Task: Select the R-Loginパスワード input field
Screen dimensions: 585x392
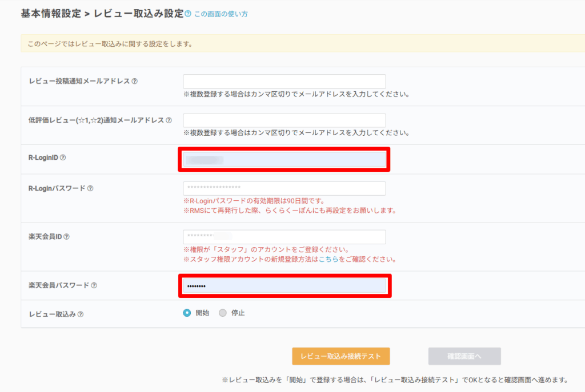Action: tap(284, 188)
